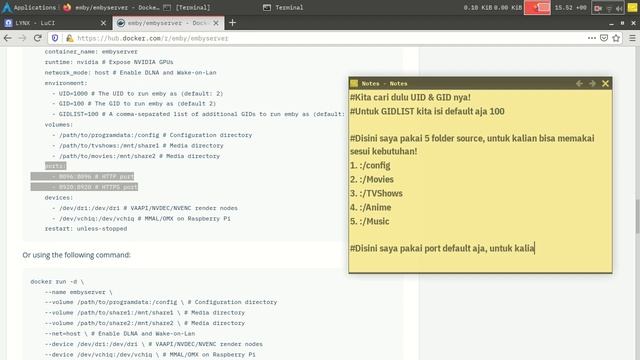Switch to the emby/embyserver Firefox task in the top panel
Viewport: 640px width, 360px height.
(x=112, y=7)
